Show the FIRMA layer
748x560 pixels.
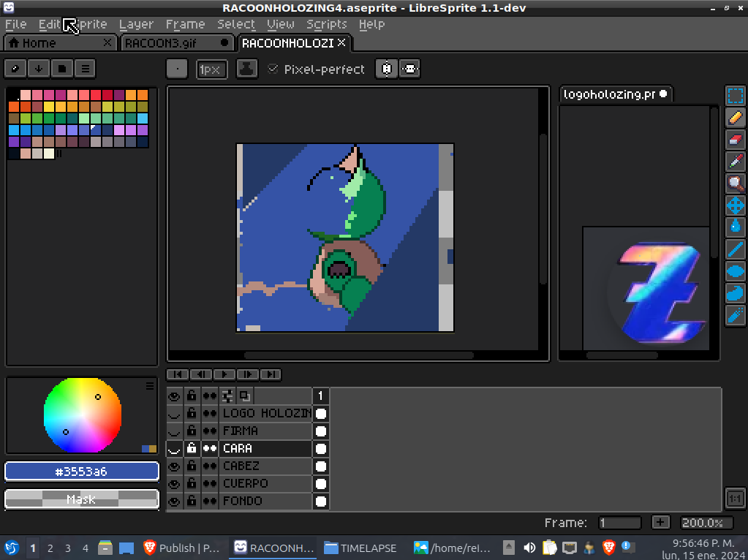(174, 431)
